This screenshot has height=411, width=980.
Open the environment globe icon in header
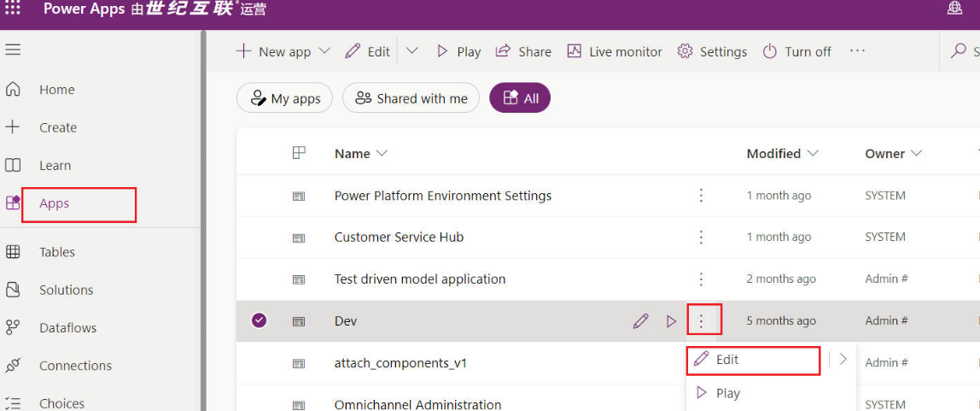[x=954, y=9]
